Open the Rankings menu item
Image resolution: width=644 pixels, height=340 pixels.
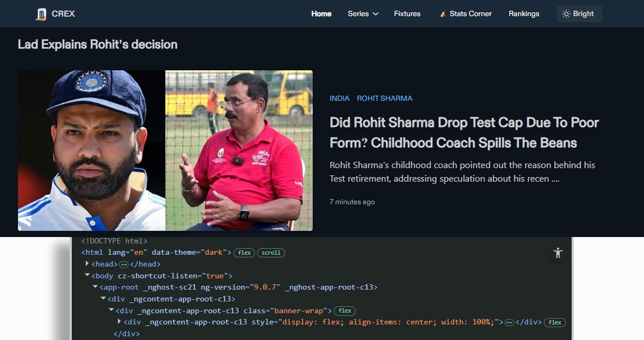click(x=523, y=14)
